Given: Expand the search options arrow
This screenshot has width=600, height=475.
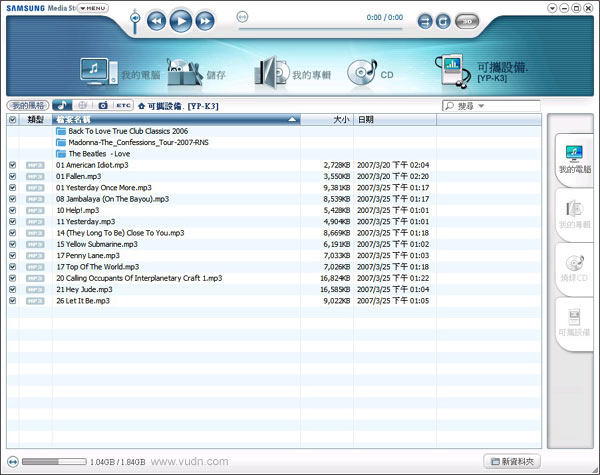Looking at the screenshot, I should click(481, 106).
